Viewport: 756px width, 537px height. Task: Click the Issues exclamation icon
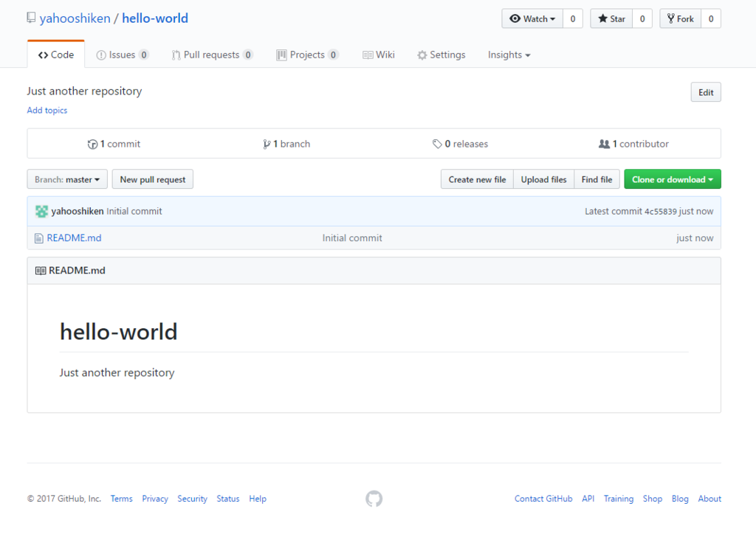coord(100,55)
